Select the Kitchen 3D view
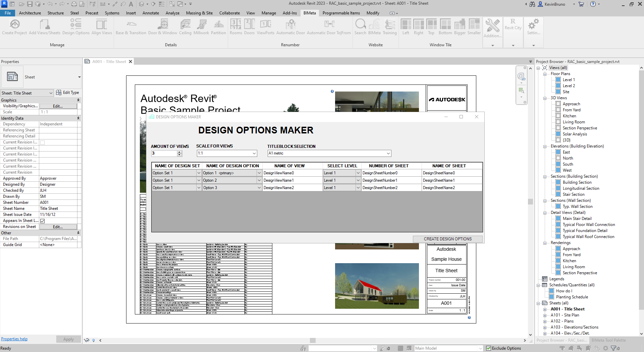Screen dimensions: 644x352 [569, 116]
